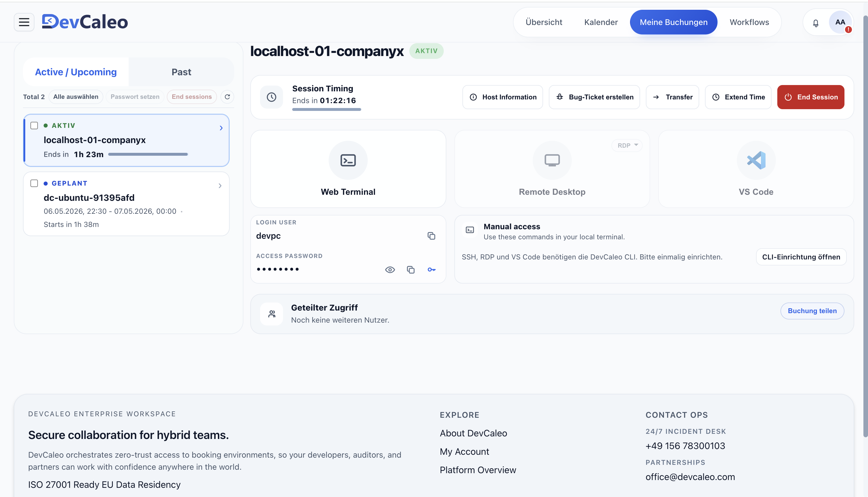Open the RDP protocol dropdown
The height and width of the screenshot is (497, 868).
pos(627,145)
